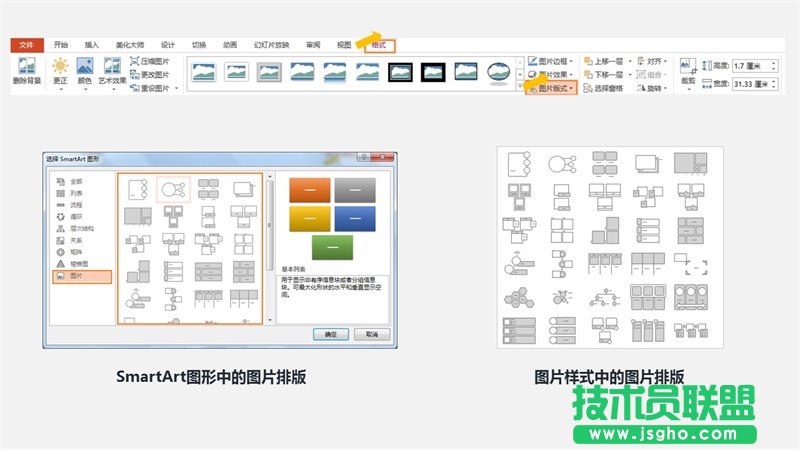The width and height of the screenshot is (800, 450).
Task: Select the Process (流程) category in SmartArt dialog
Action: [x=69, y=205]
